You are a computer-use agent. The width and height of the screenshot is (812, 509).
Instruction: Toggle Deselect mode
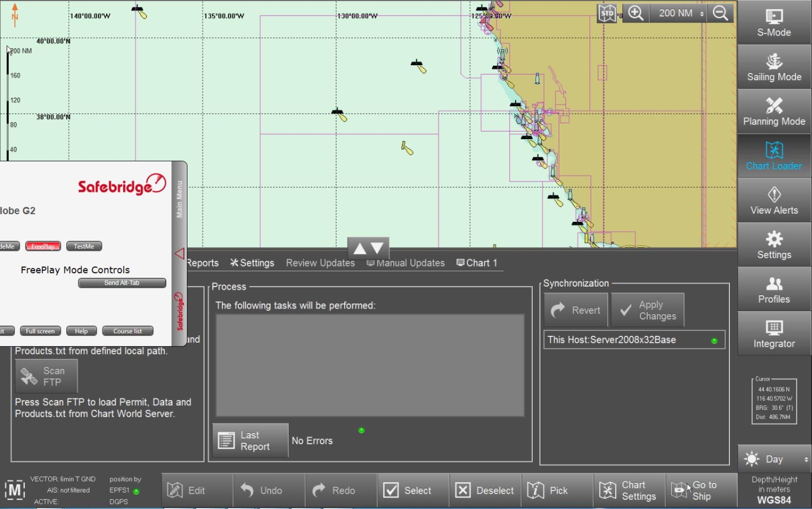click(x=484, y=490)
